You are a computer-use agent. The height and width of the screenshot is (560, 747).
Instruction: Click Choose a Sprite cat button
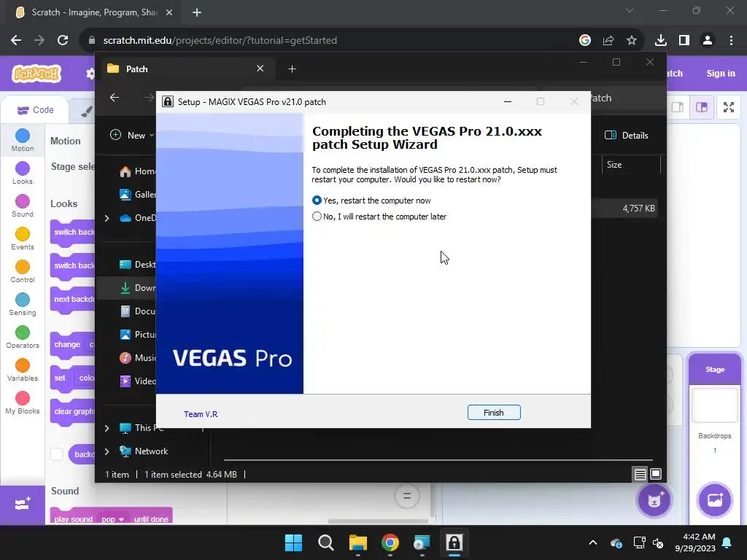click(654, 500)
